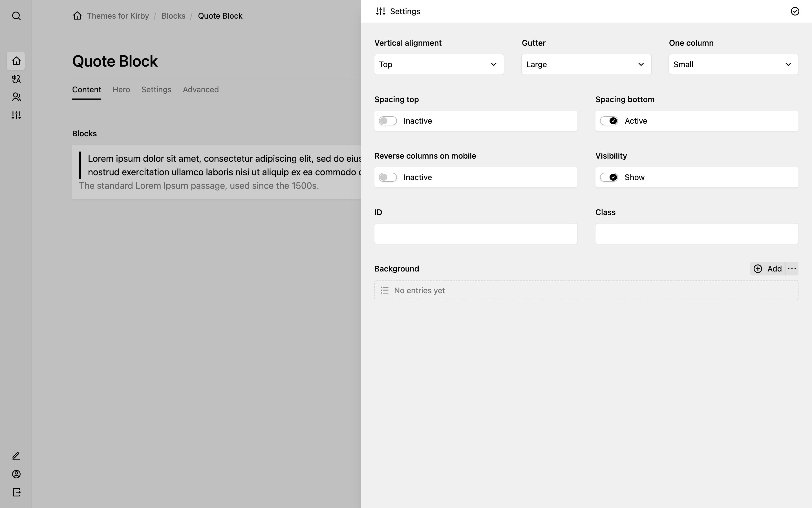Open Blocks breadcrumb link
This screenshot has width=812, height=508.
point(173,16)
